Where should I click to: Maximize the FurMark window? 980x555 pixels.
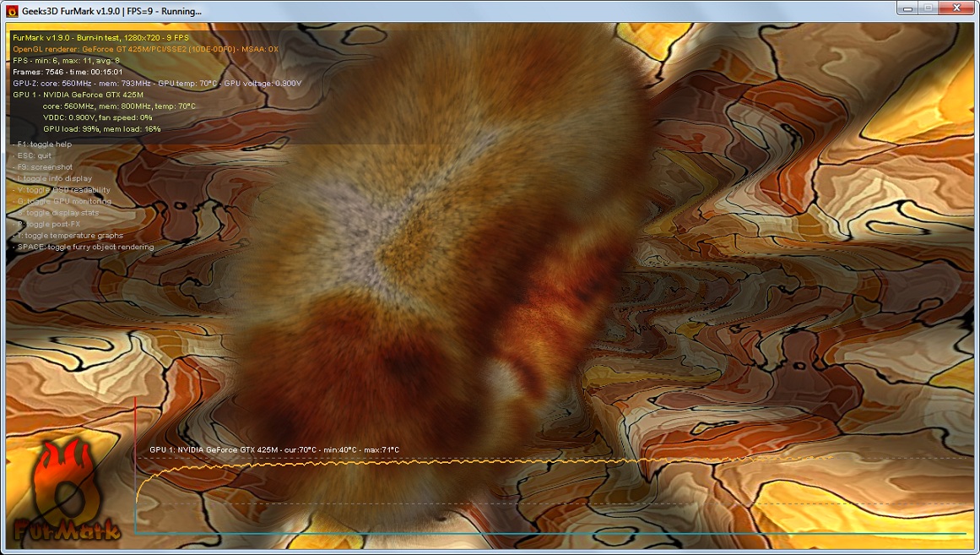coord(929,8)
